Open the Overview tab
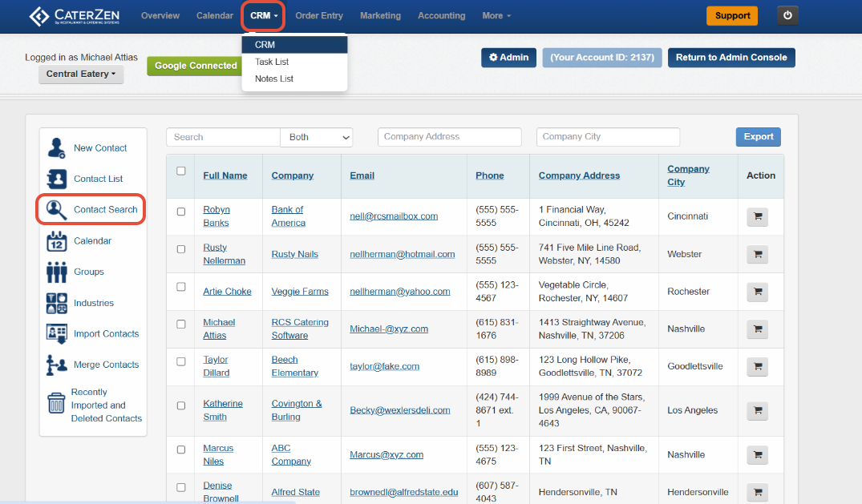Screen dimensions: 862x504 coord(160,16)
